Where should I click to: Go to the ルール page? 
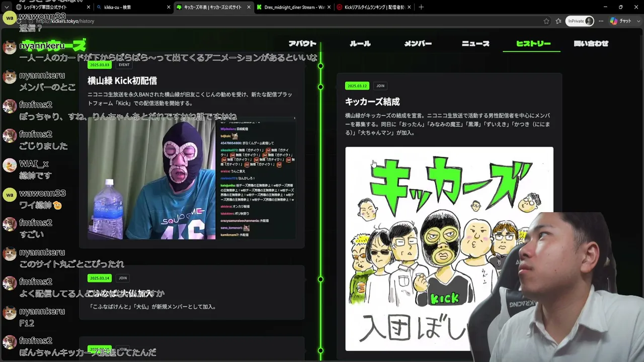coord(360,44)
